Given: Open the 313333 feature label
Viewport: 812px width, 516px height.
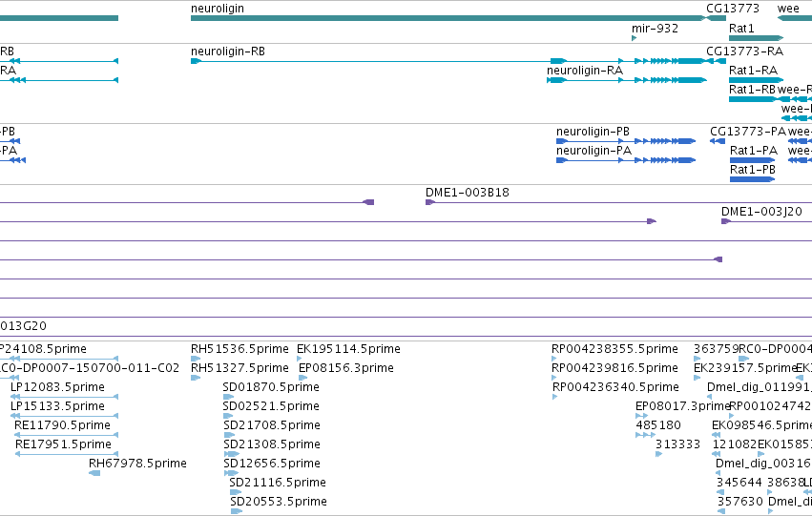Looking at the screenshot, I should pyautogui.click(x=677, y=444).
